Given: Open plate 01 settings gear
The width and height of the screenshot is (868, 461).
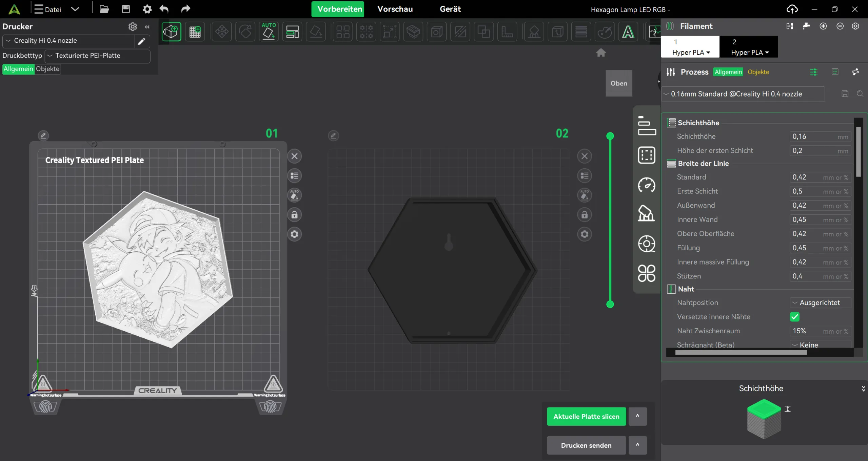Looking at the screenshot, I should [x=294, y=234].
